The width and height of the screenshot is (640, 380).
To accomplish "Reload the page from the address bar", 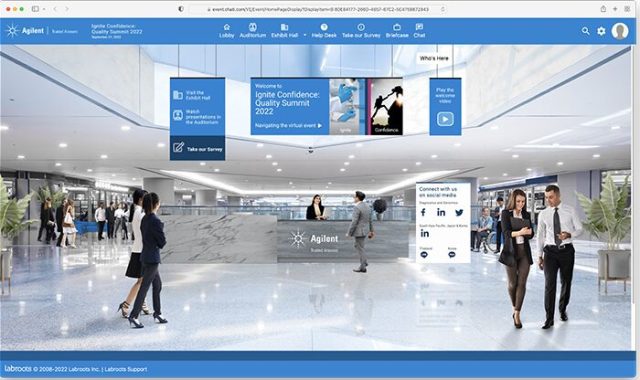I will (443, 9).
